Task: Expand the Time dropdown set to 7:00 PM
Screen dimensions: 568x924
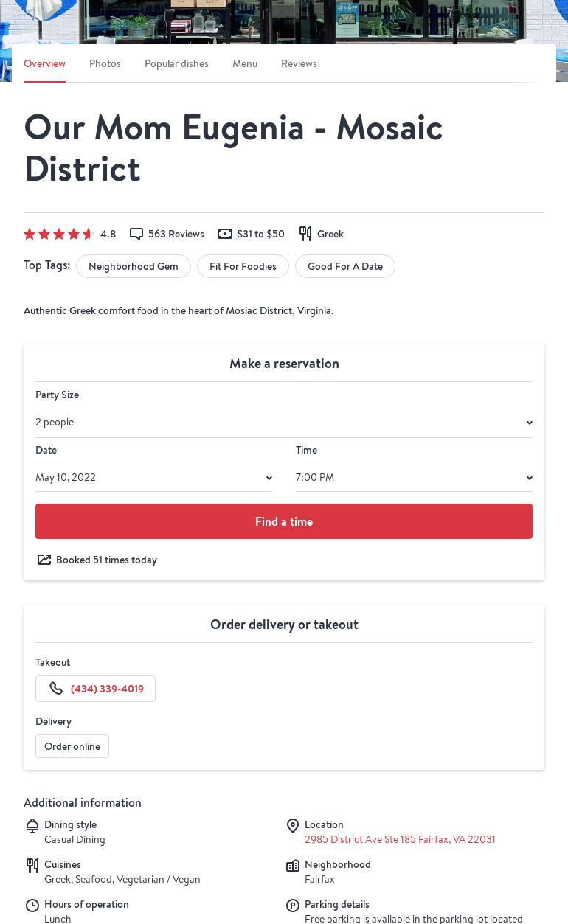Action: click(x=414, y=478)
